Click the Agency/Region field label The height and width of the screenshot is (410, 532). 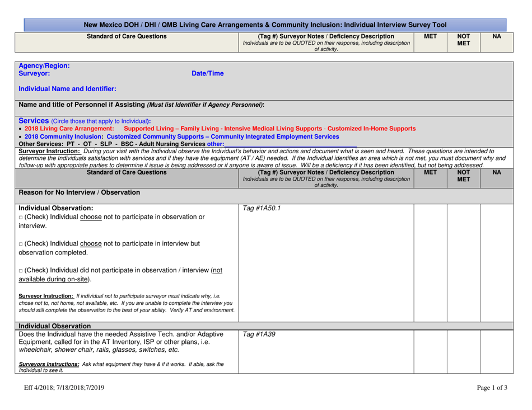click(x=44, y=65)
